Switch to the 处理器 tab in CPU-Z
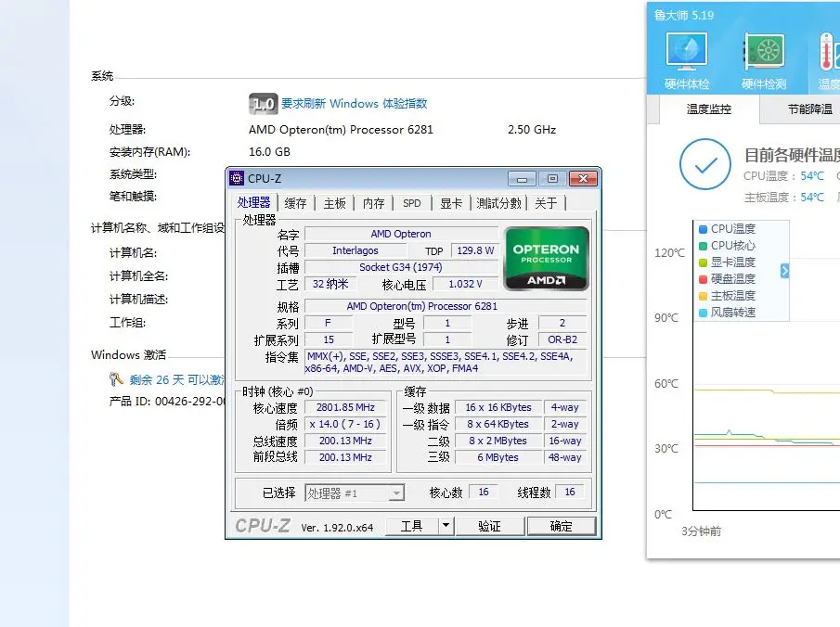 (254, 202)
